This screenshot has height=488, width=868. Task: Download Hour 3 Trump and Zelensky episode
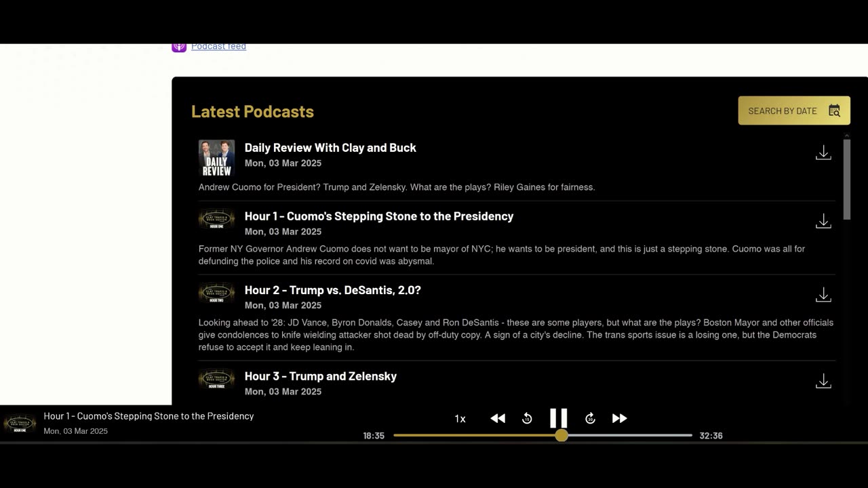(x=823, y=381)
